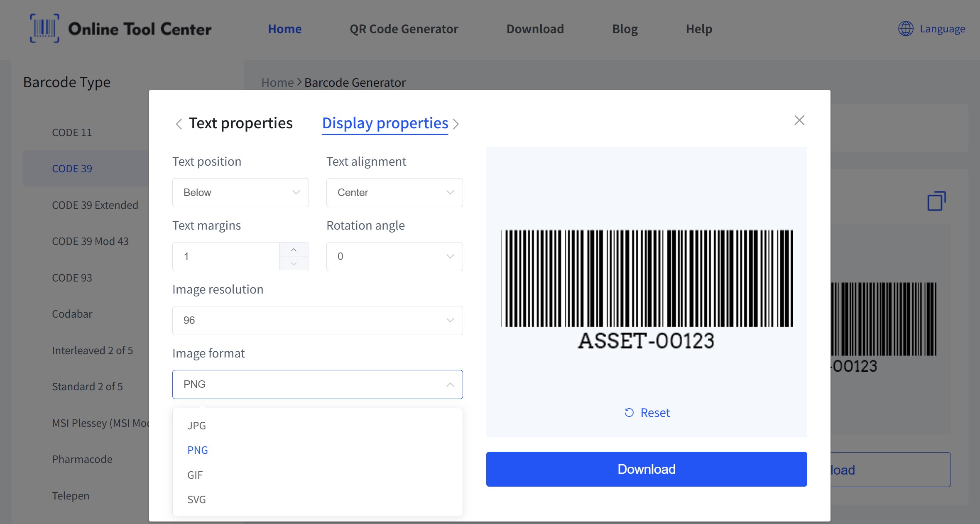Click the left chevron before Text properties
980x524 pixels.
pos(179,124)
